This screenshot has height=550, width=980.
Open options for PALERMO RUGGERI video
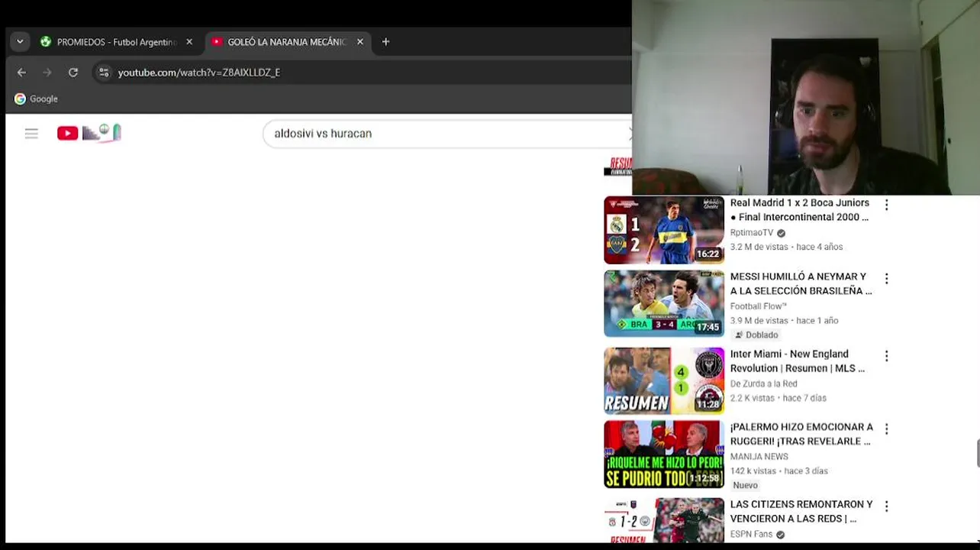(x=886, y=429)
